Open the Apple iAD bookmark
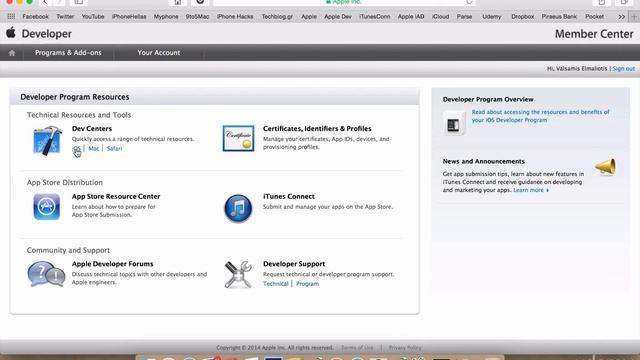The width and height of the screenshot is (640, 360). [x=411, y=17]
